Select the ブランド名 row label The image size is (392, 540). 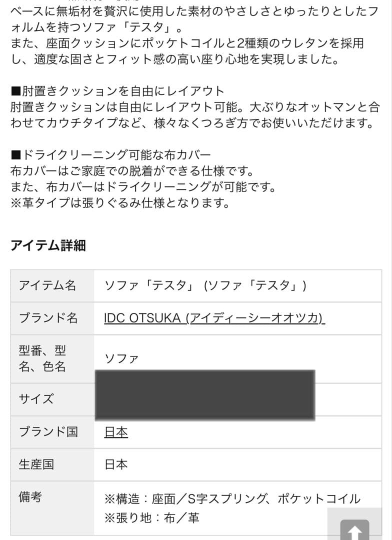[x=48, y=318]
